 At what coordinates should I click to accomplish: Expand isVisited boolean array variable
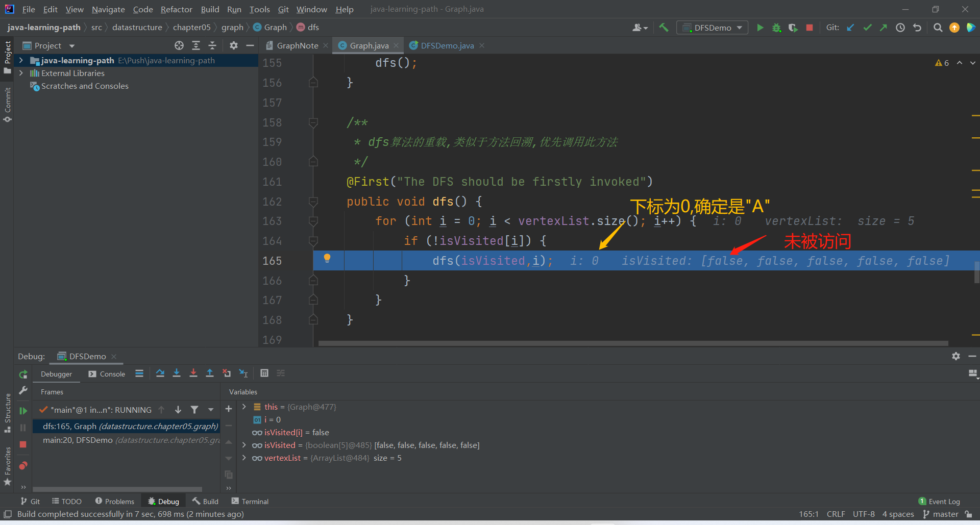coord(244,445)
